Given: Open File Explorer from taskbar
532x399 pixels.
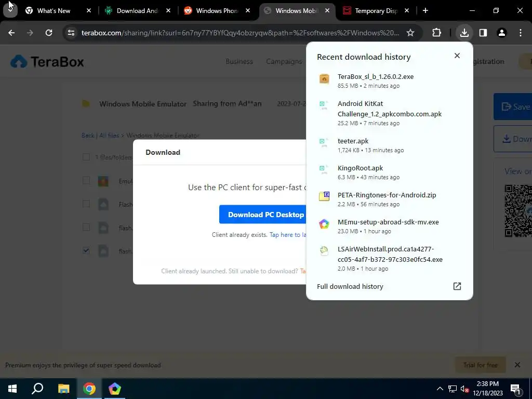Looking at the screenshot, I should pyautogui.click(x=63, y=389).
